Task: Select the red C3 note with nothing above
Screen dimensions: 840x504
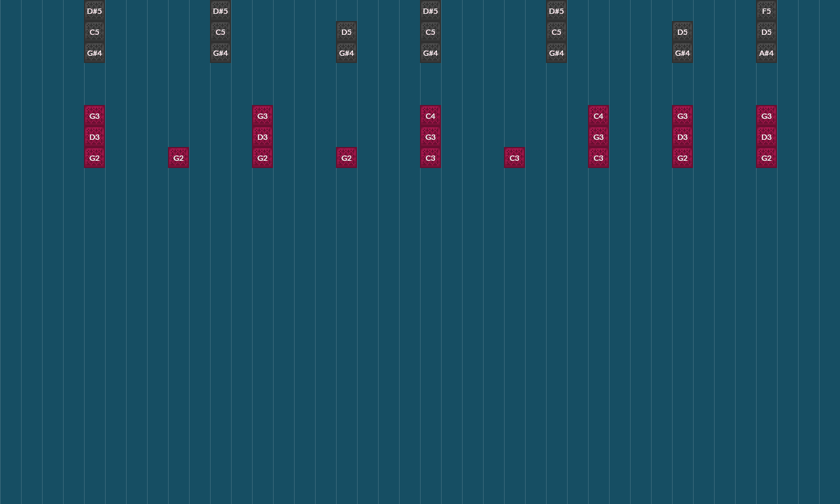Action: [514, 157]
